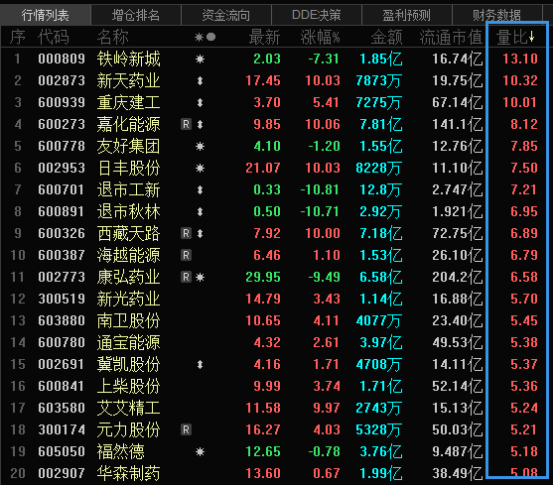Click the 序 column header

click(18, 37)
